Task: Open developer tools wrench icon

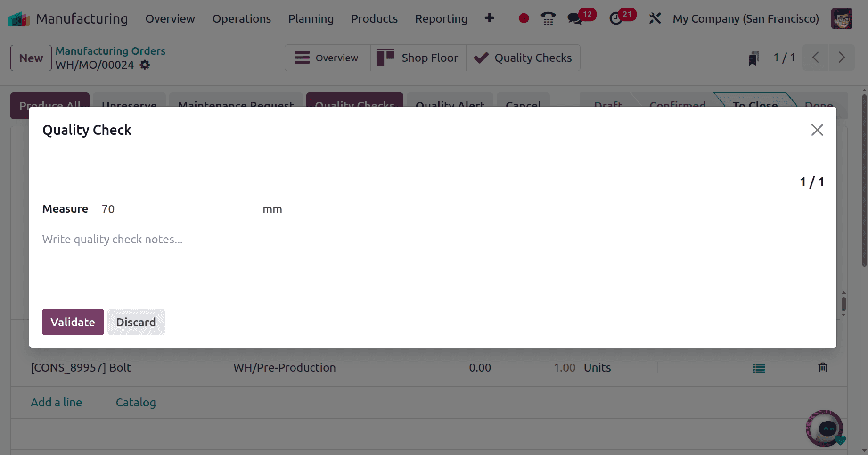Action: pos(655,18)
